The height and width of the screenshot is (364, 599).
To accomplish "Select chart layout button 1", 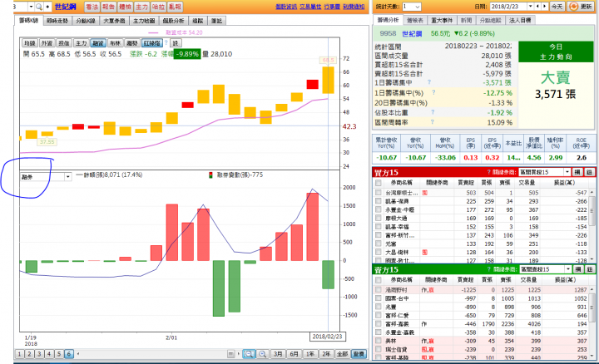I will [19, 354].
